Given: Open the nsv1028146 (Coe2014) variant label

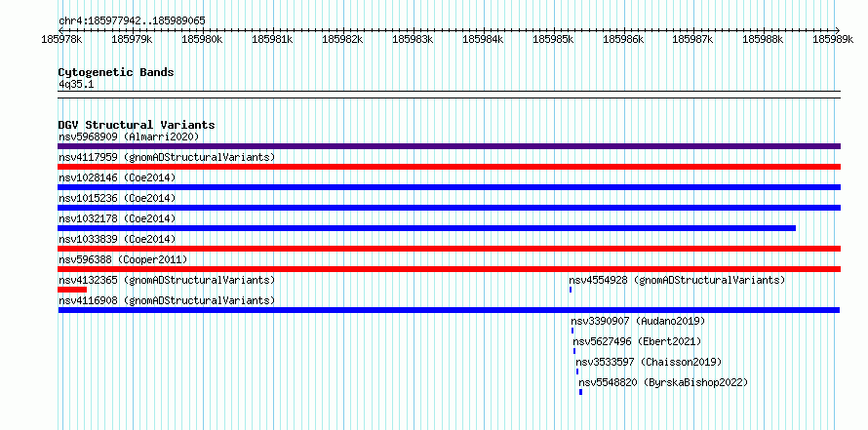Looking at the screenshot, I should 117,177.
